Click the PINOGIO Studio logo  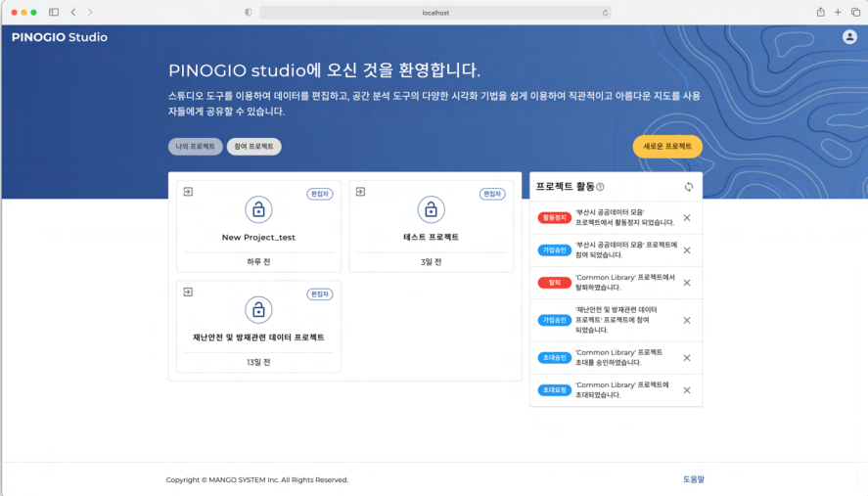pyautogui.click(x=60, y=37)
